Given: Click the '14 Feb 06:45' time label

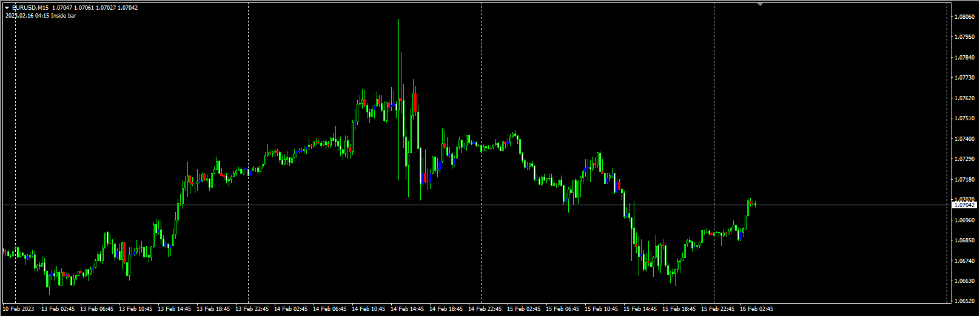Looking at the screenshot, I should coord(330,309).
